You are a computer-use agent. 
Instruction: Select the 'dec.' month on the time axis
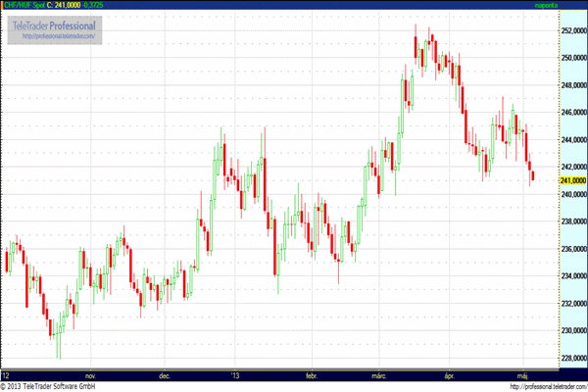tap(165, 375)
